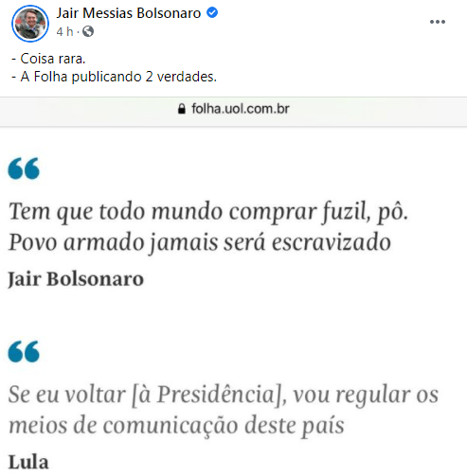Screen dimensions: 467x476
Task: Click the Jair Bolsonaro quote attribution
Action: (76, 279)
